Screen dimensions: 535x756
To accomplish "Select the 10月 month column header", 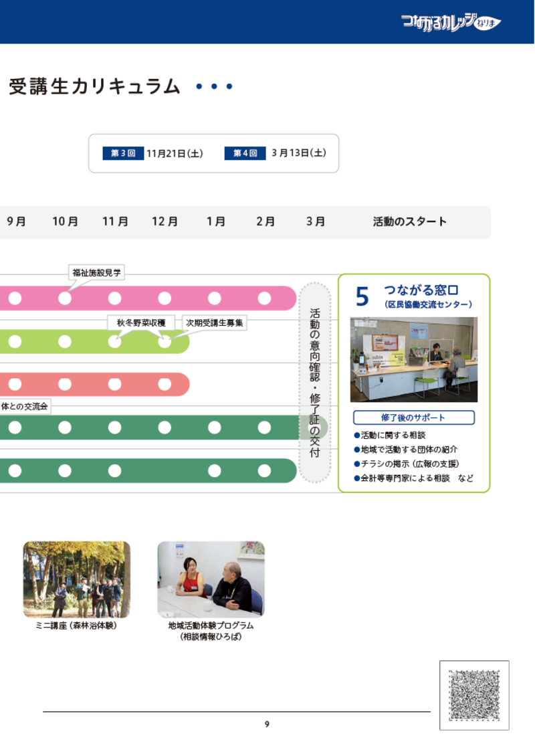I will (65, 221).
